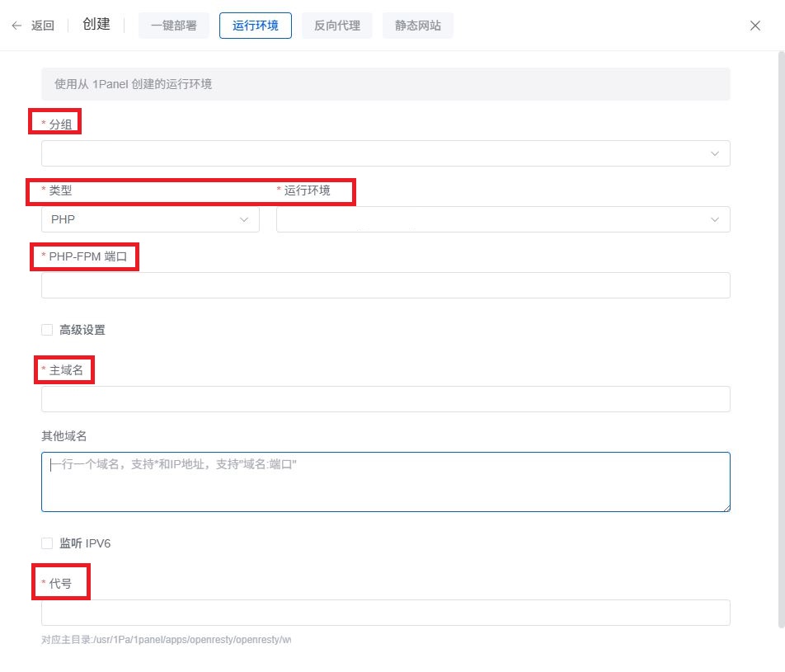Click the 代号 input field
The image size is (785, 672).
pos(386,613)
